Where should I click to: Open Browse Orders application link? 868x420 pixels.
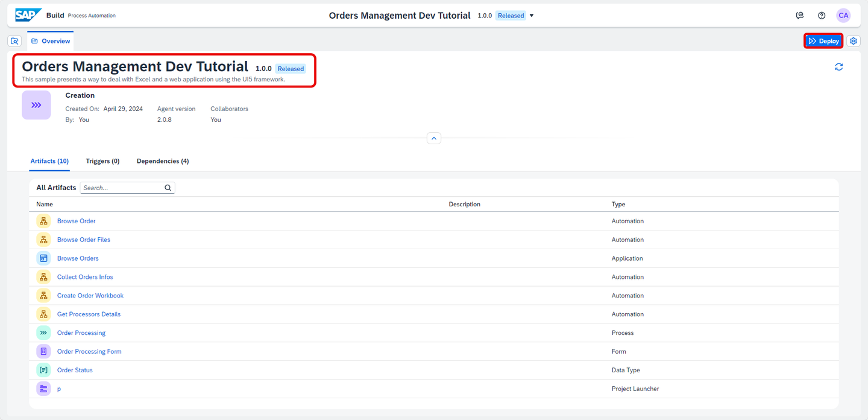[x=78, y=259]
